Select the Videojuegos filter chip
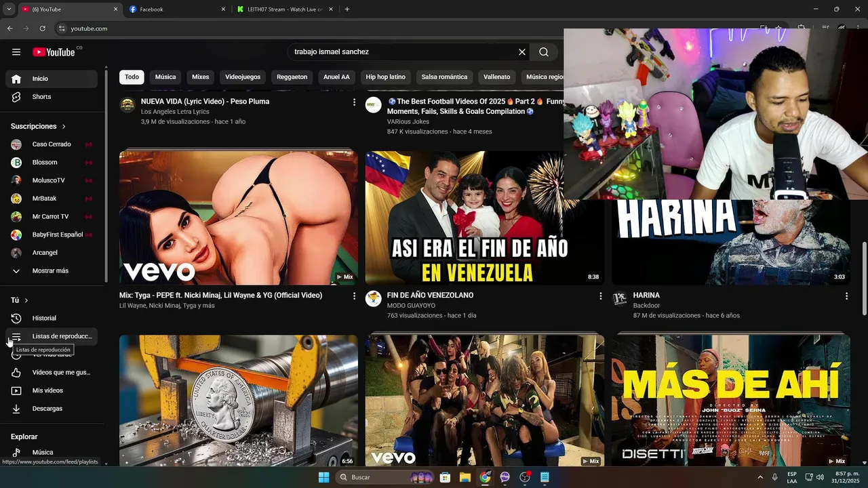Screen dimensions: 868x488 243,77
